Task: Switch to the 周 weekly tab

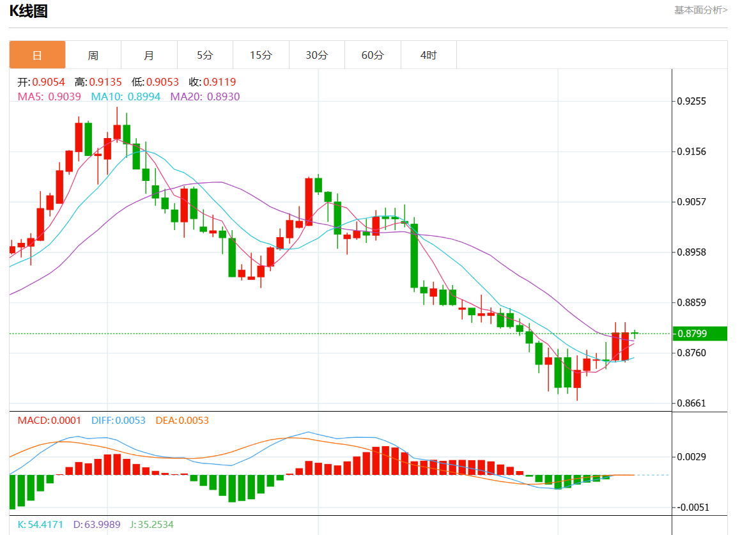Action: [93, 55]
